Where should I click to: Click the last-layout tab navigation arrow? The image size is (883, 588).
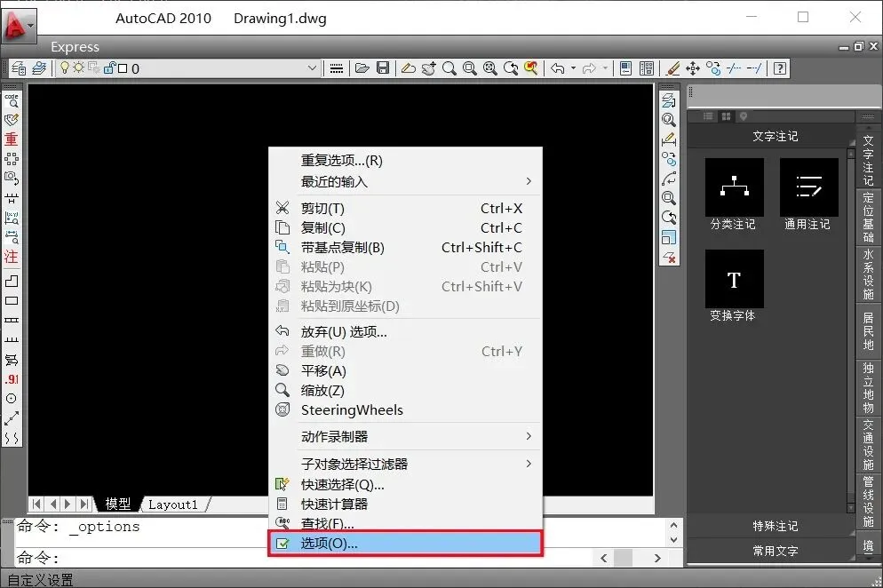pyautogui.click(x=84, y=505)
